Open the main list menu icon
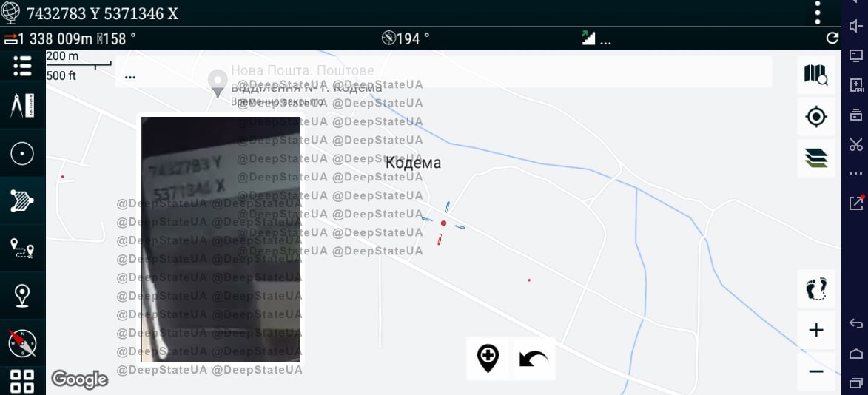 click(x=22, y=66)
